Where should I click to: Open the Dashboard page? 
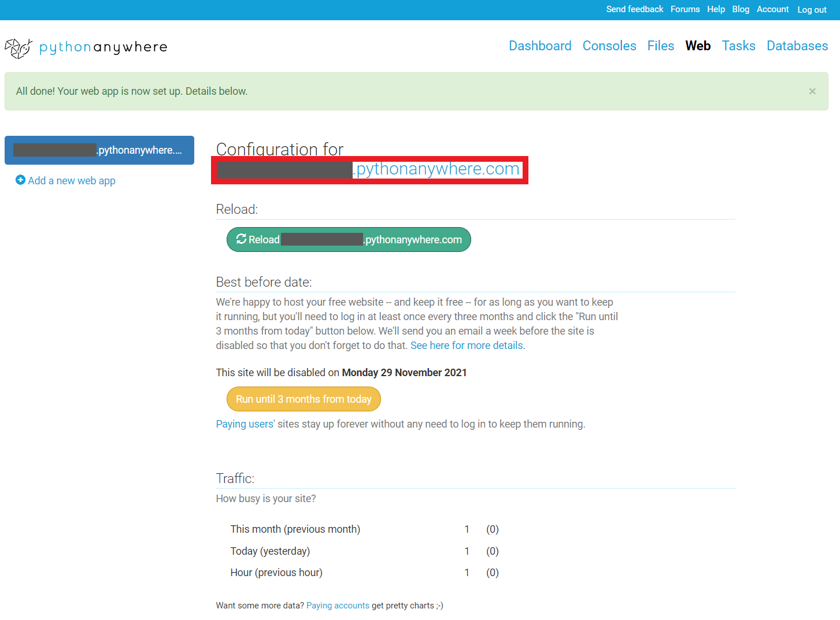540,46
